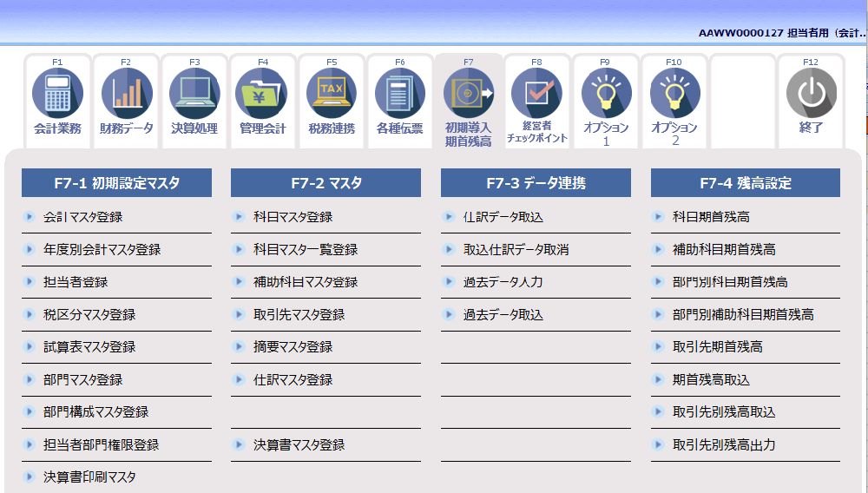
Task: Open 科目期首残高
Action: click(712, 217)
